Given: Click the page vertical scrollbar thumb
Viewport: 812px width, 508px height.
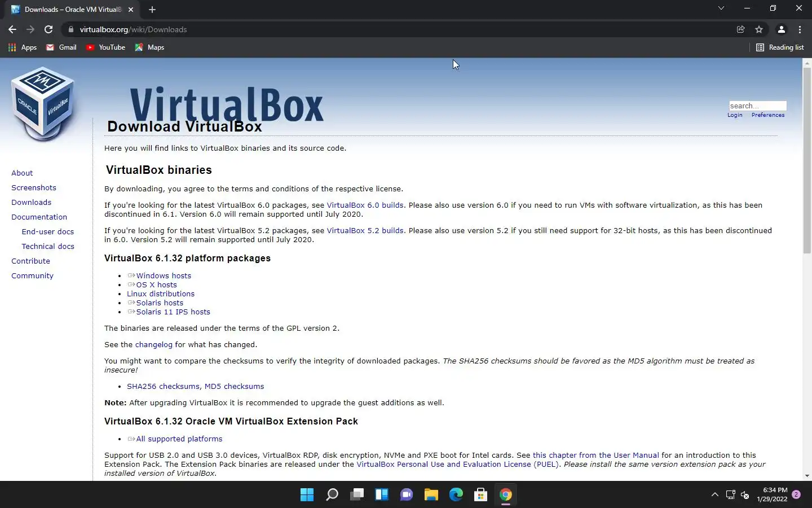Looking at the screenshot, I should click(807, 160).
